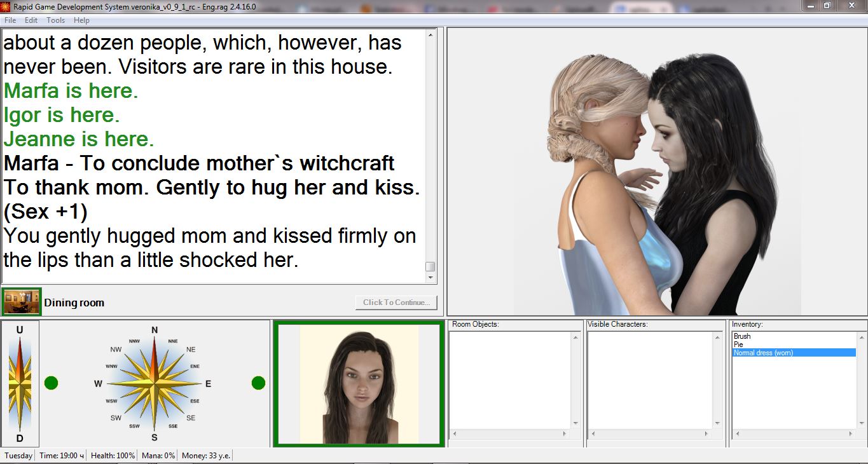
Task: Select Pie in the Inventory list
Action: tap(738, 345)
